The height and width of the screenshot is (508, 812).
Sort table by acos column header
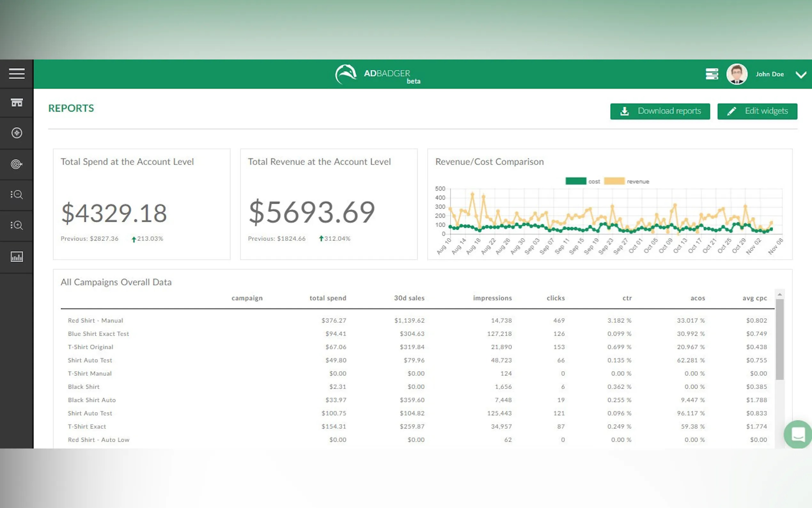click(698, 298)
